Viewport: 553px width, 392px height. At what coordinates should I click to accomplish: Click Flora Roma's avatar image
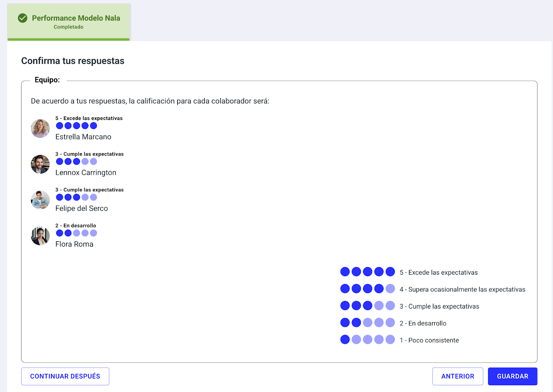40,236
